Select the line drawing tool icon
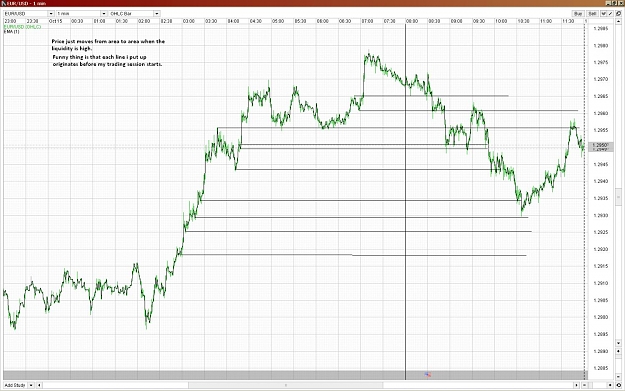Image resolution: width=625 pixels, height=391 pixels. [x=610, y=14]
